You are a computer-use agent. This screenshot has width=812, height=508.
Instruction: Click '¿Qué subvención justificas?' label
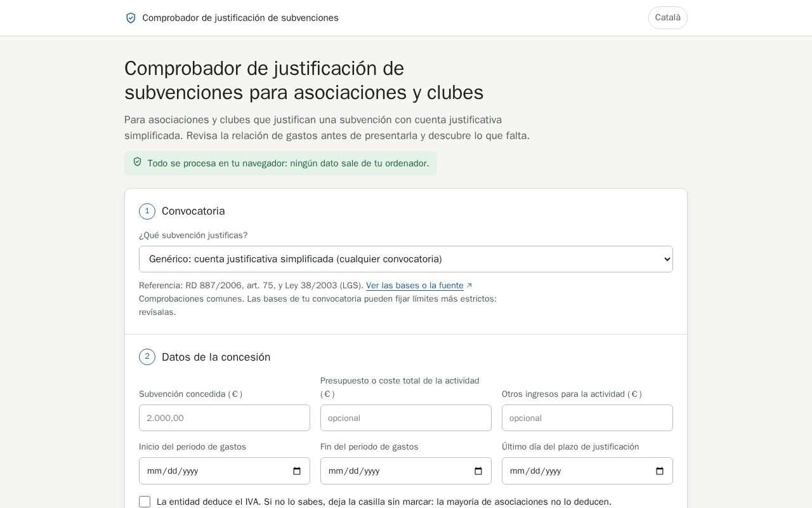pyautogui.click(x=193, y=235)
